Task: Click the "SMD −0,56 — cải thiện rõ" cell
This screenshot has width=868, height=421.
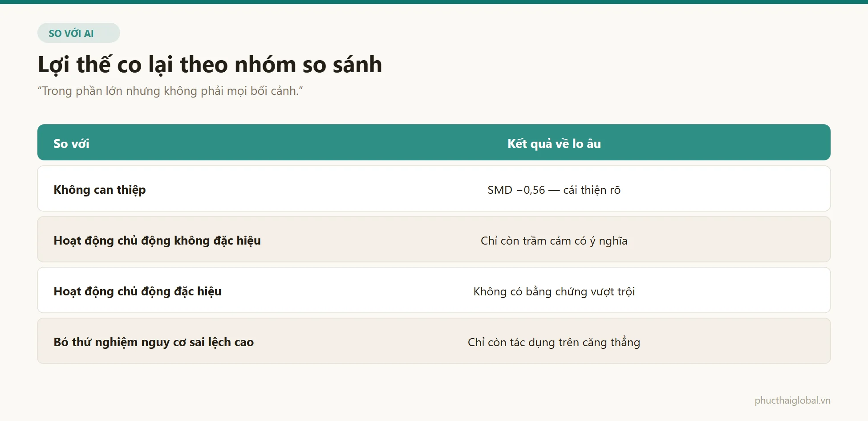Action: [x=554, y=190]
